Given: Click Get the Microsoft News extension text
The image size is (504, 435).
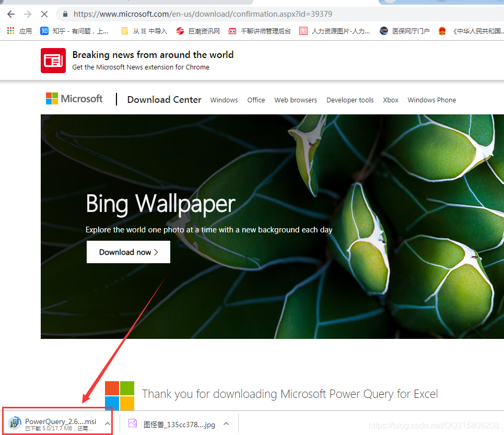Looking at the screenshot, I should (x=141, y=67).
